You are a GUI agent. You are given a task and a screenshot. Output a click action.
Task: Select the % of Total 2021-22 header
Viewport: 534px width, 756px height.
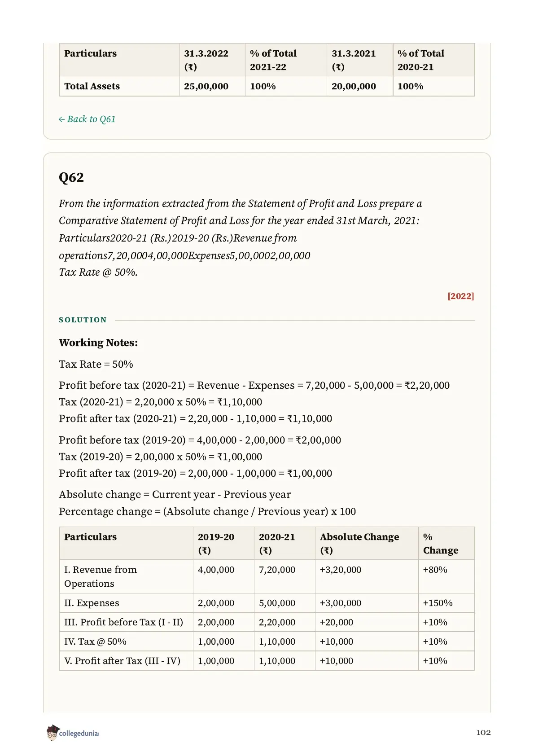tap(273, 60)
